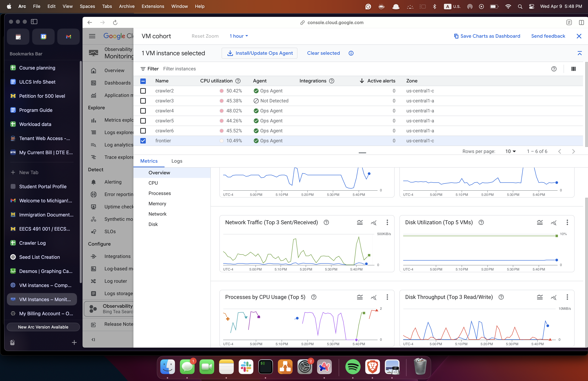Open macOS Control Center icon
The height and width of the screenshot is (381, 588).
(x=531, y=6)
